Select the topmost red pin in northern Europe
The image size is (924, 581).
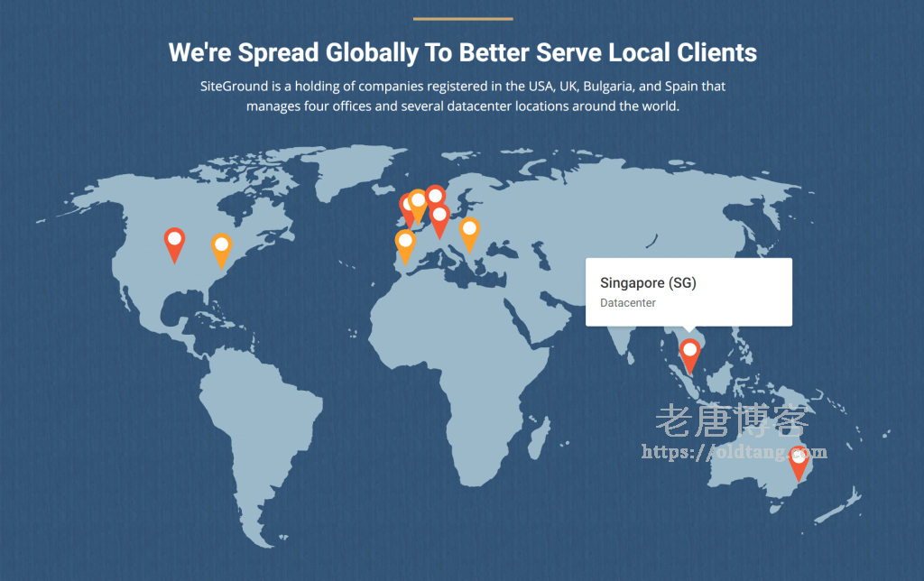click(436, 196)
